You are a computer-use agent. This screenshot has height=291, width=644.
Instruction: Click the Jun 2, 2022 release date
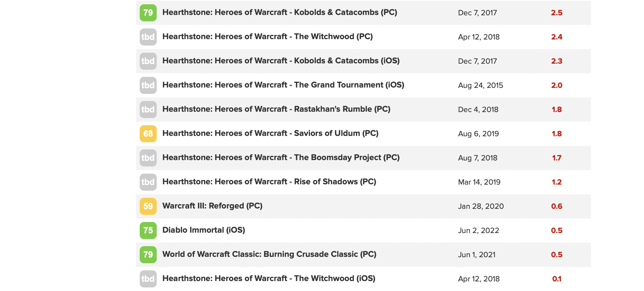[478, 231]
